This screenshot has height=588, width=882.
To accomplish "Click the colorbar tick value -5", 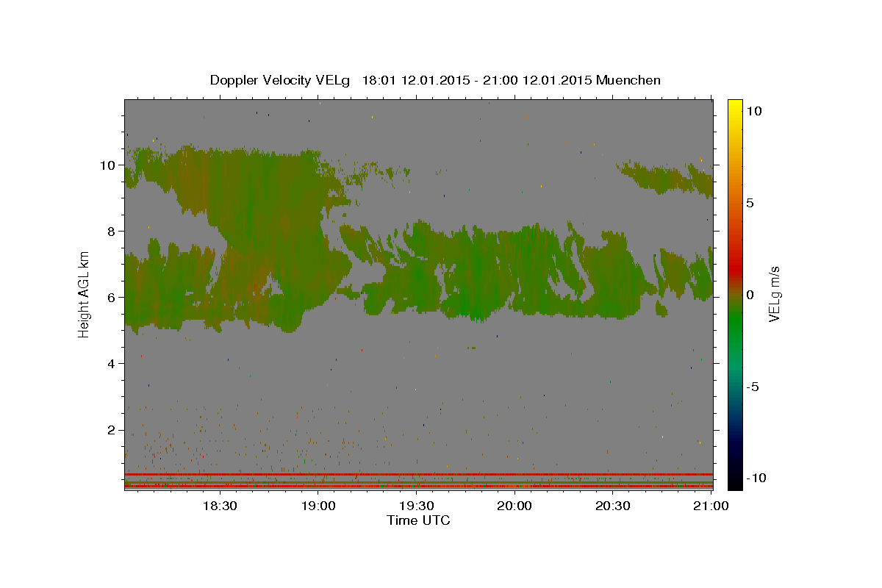I will click(753, 387).
